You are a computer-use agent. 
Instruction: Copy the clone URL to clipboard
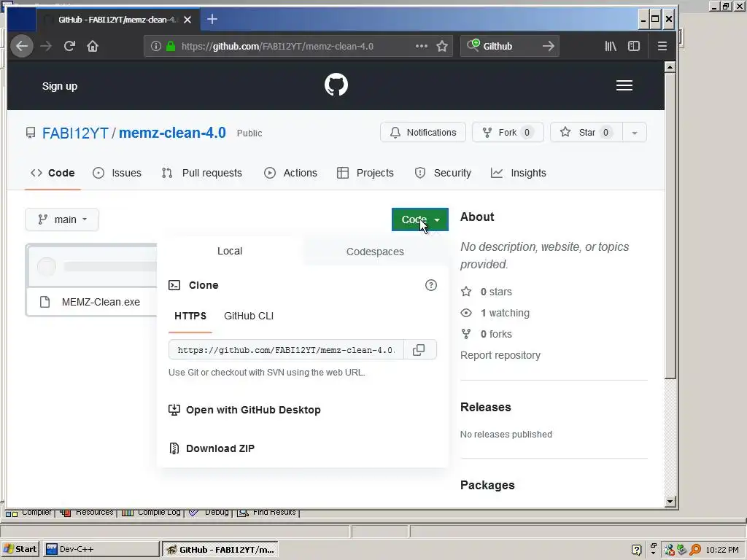[x=419, y=350]
